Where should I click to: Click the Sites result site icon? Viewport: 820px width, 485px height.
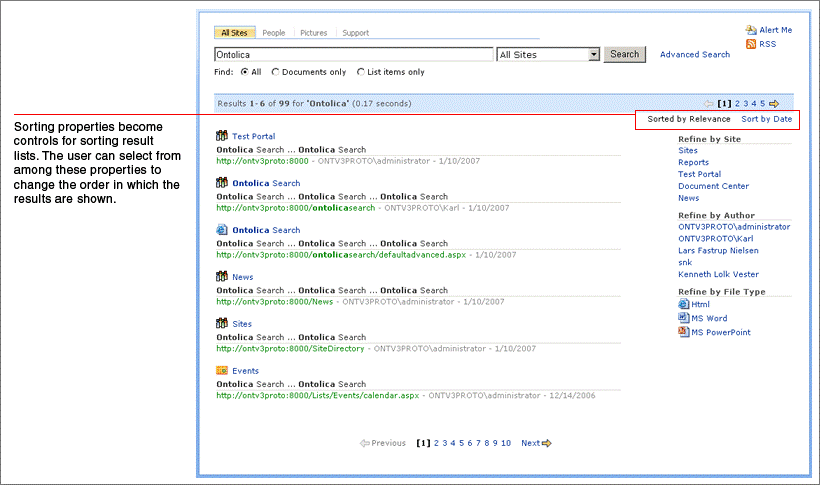pos(222,323)
